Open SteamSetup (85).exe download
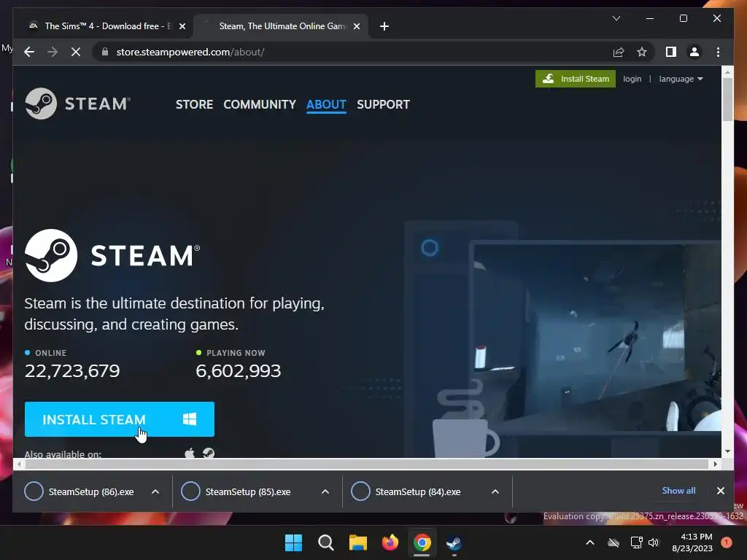The height and width of the screenshot is (560, 747). click(236, 491)
